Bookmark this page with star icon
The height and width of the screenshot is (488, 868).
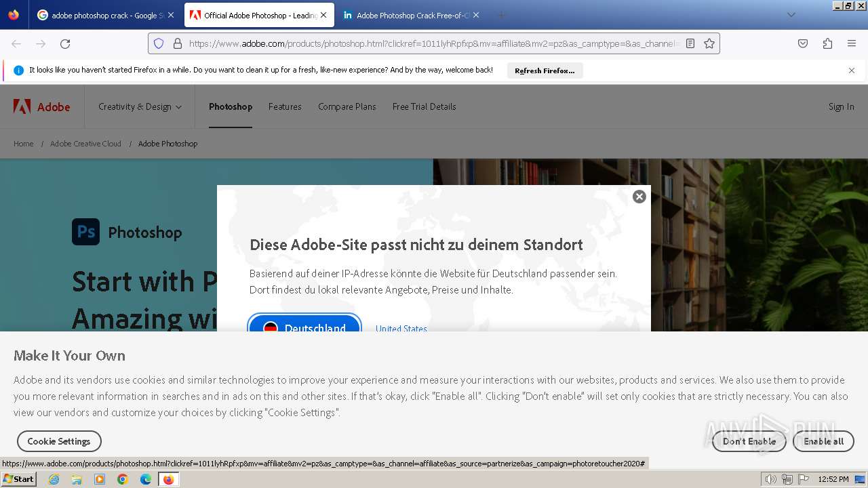(x=709, y=43)
